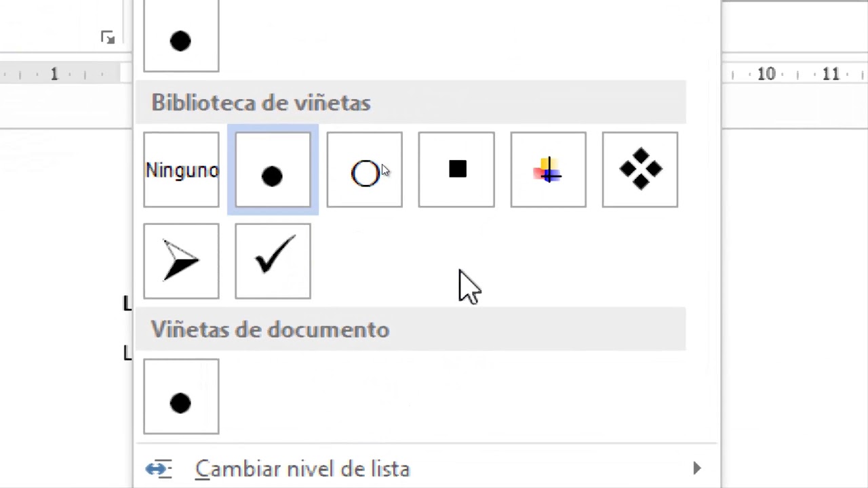The image size is (868, 488).
Task: Open Cambiar nivel de lista menu entry
Action: (x=302, y=469)
